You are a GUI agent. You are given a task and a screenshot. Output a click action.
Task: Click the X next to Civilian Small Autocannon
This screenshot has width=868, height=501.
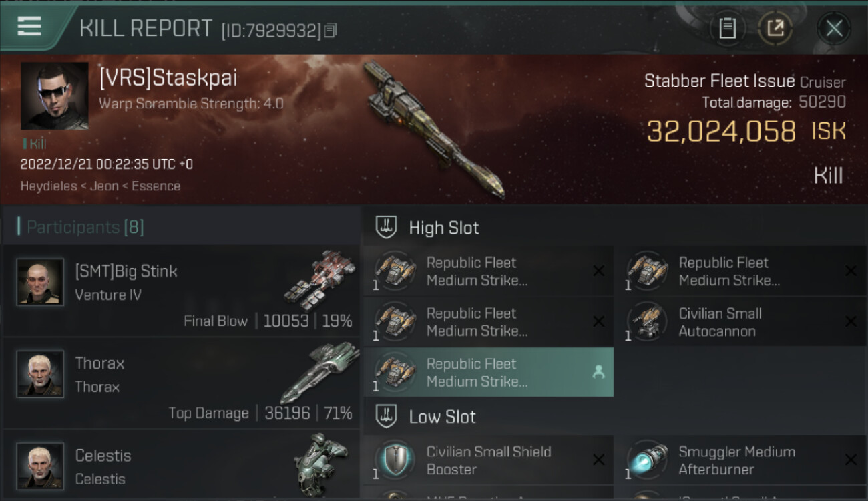tap(851, 322)
